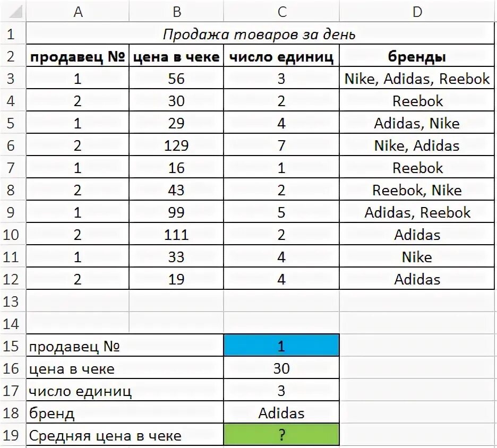Click the 'продавец №' table header cell
This screenshot has height=448, width=497.
(78, 56)
